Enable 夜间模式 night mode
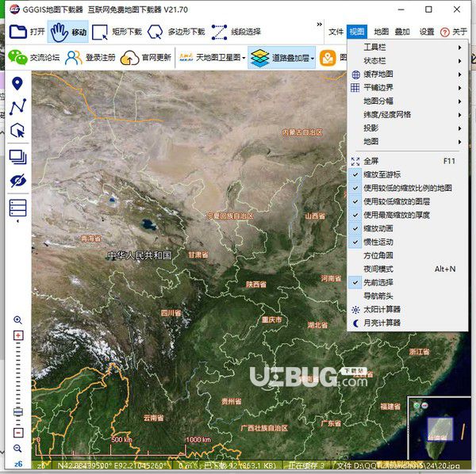The height and width of the screenshot is (474, 476). coord(407,269)
